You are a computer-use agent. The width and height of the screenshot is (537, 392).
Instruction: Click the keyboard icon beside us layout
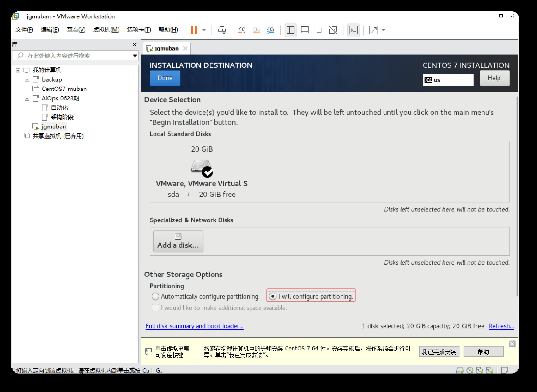point(428,80)
